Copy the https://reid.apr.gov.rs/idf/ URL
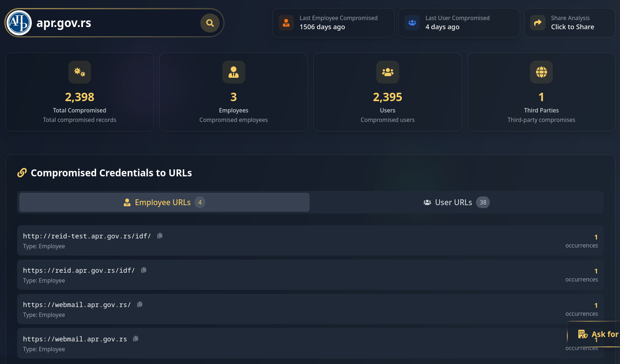 [x=144, y=270]
